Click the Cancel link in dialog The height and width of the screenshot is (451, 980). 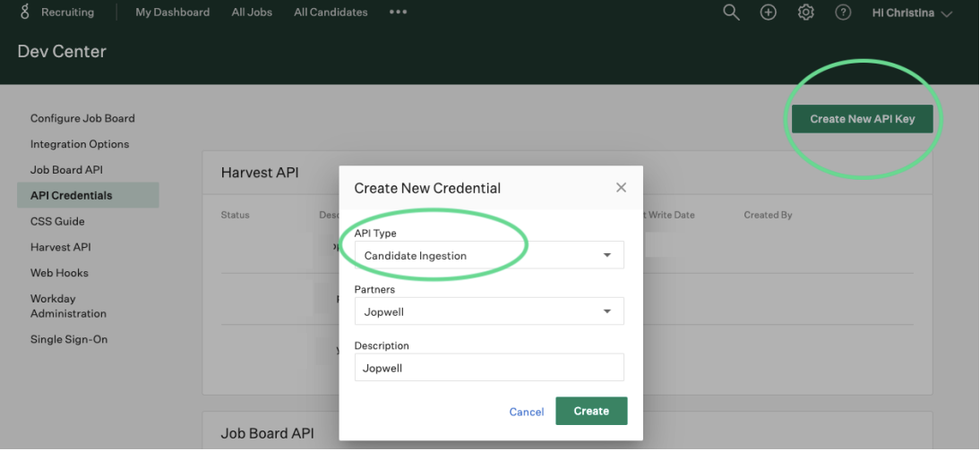point(526,412)
